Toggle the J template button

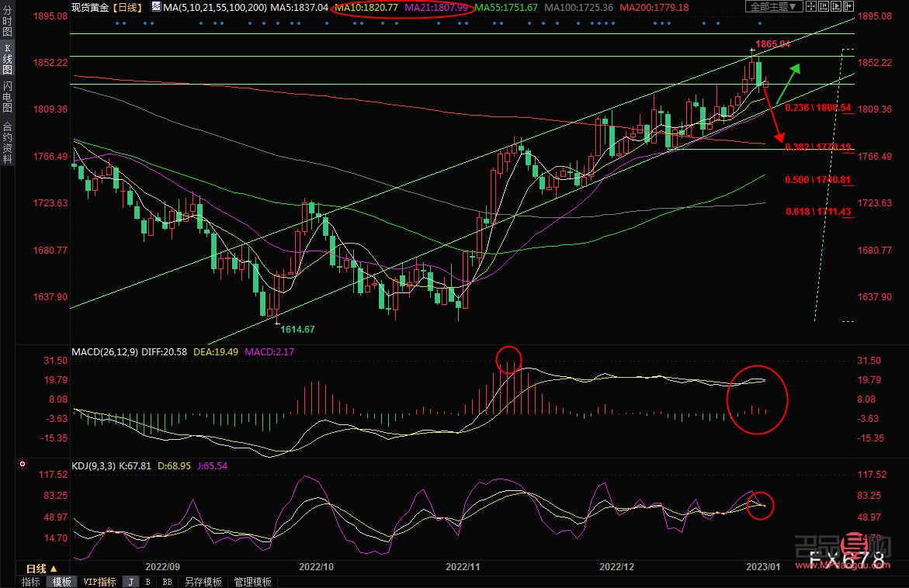click(130, 582)
